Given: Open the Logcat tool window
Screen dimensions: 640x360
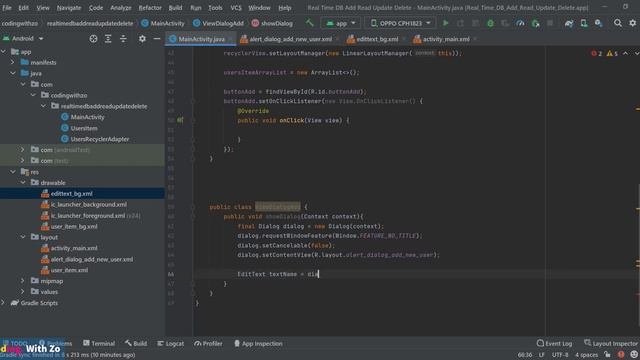Looking at the screenshot, I should point(171,344).
